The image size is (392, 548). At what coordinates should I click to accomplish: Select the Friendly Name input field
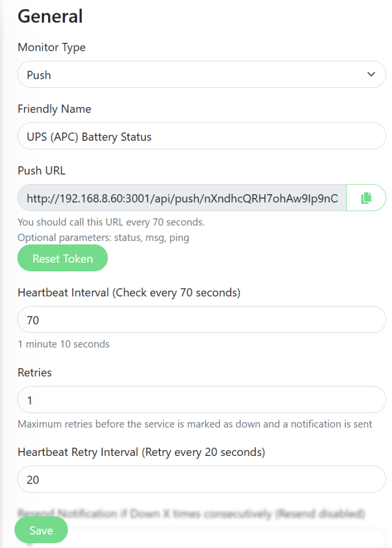point(201,136)
